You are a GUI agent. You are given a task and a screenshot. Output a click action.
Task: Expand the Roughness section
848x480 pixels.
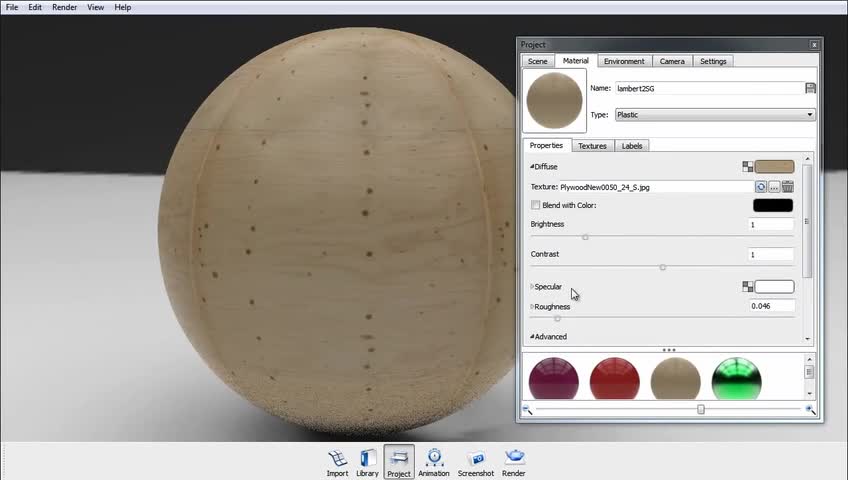point(532,306)
